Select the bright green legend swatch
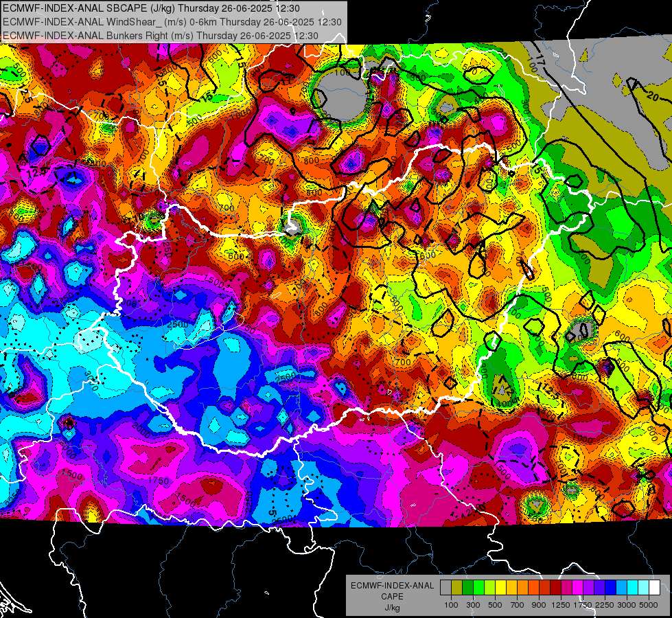The width and height of the screenshot is (672, 618). pyautogui.click(x=478, y=587)
